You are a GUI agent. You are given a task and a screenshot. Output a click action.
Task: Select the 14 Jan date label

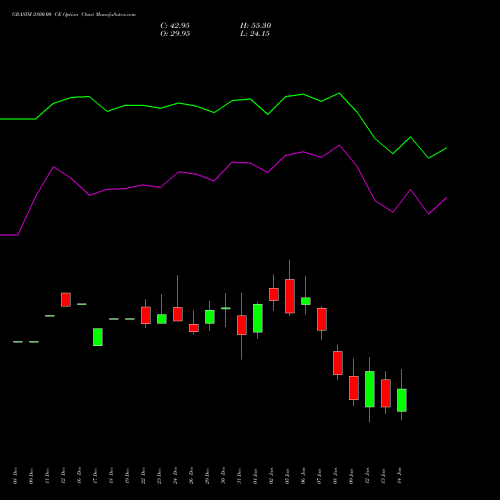coord(399,476)
